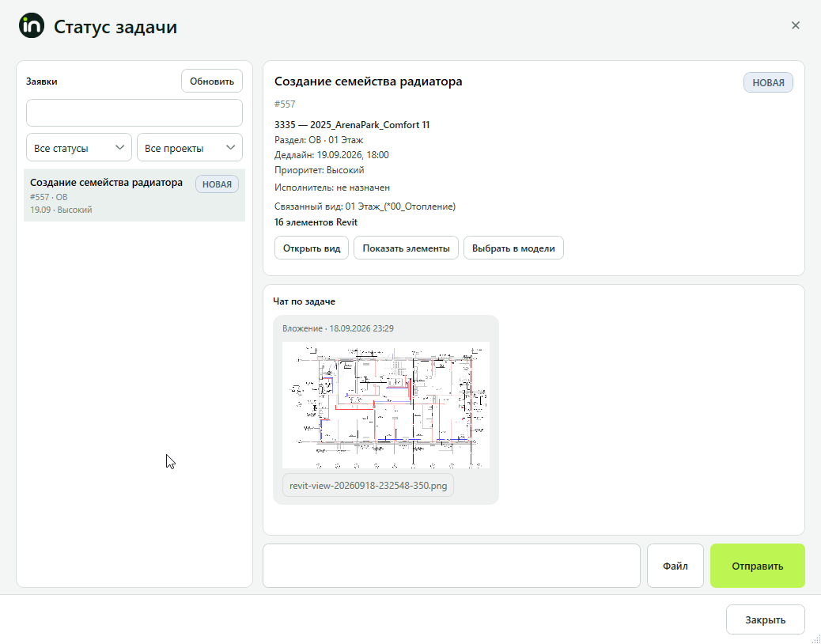Screen dimensions: 821x644
Task: Open the revit-view-20260918-232548-350.png file chip
Action: coord(368,485)
